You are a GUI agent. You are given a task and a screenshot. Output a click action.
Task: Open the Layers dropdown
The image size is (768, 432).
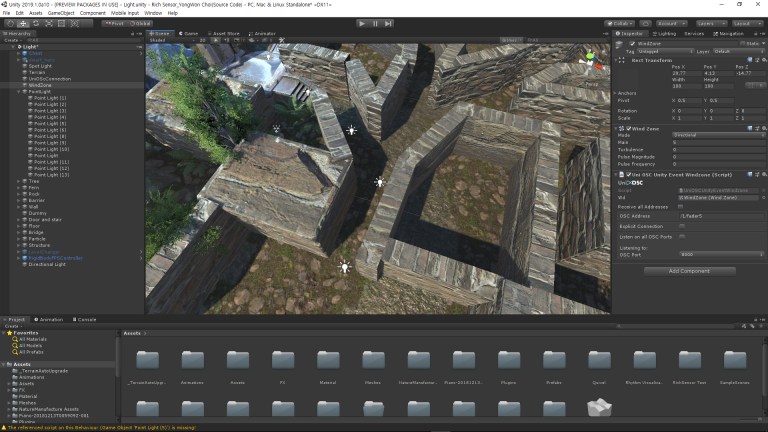(x=711, y=23)
